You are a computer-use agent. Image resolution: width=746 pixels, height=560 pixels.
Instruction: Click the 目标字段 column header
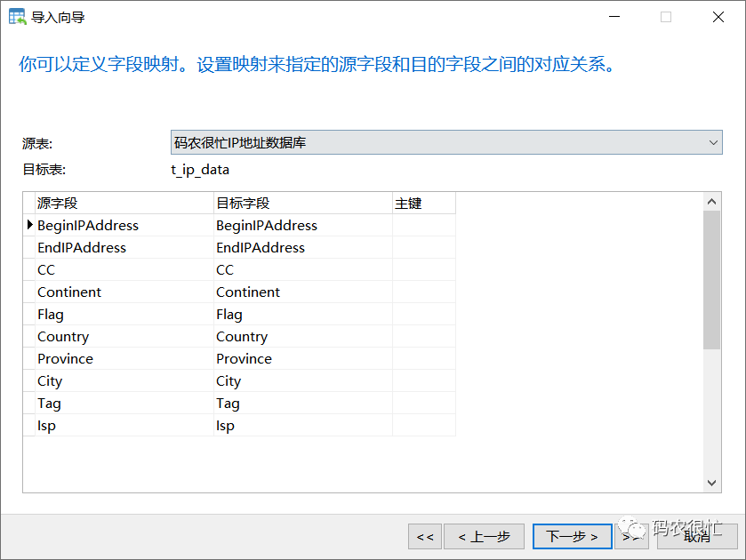point(303,204)
